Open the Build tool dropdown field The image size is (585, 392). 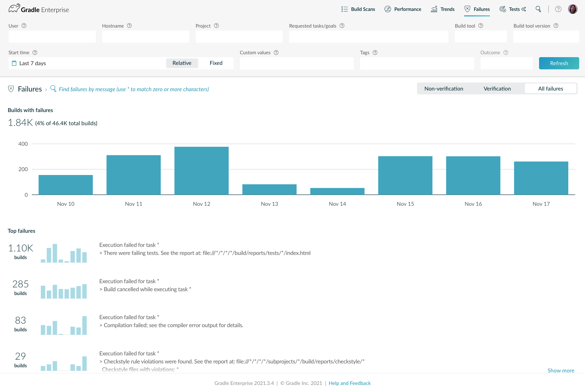481,37
